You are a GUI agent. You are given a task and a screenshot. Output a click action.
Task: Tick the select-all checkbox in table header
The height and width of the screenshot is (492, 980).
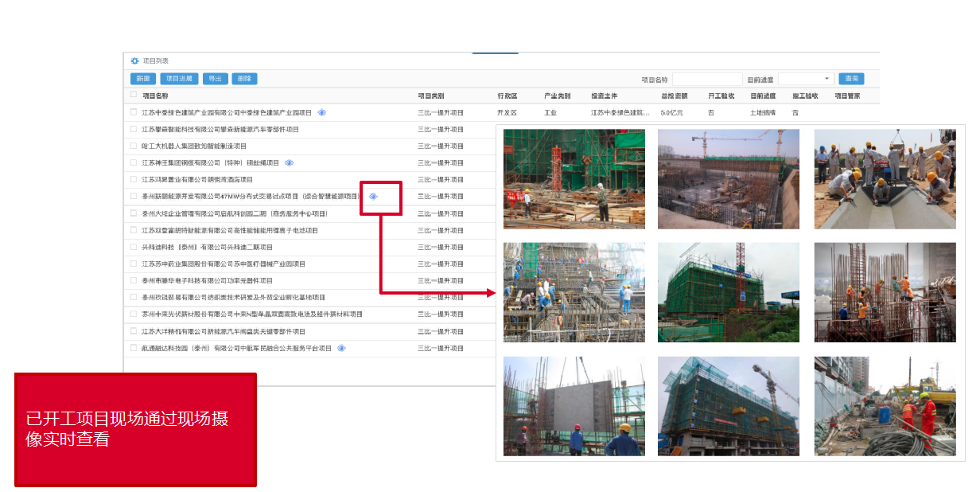click(134, 96)
